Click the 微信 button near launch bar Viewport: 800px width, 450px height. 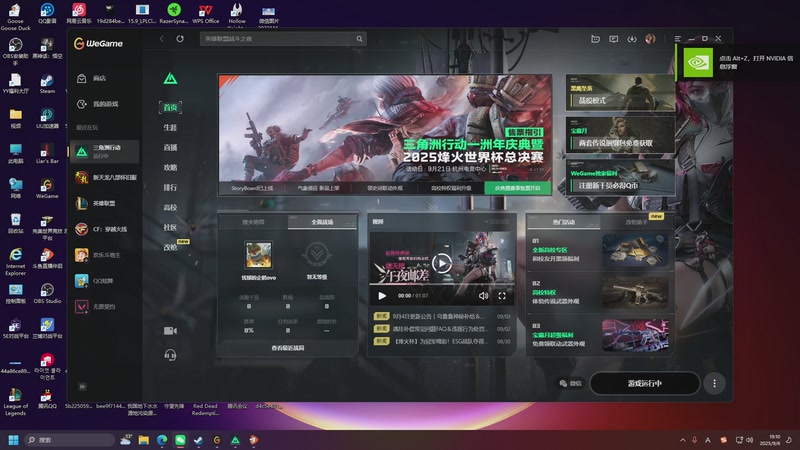click(x=570, y=383)
